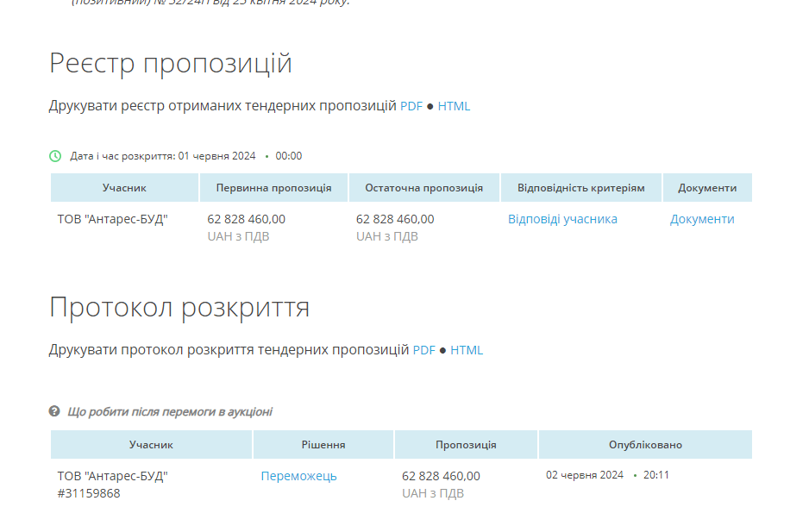Open Документи link for ТОВ Антарес-БУД
809x532 pixels.
pos(702,219)
